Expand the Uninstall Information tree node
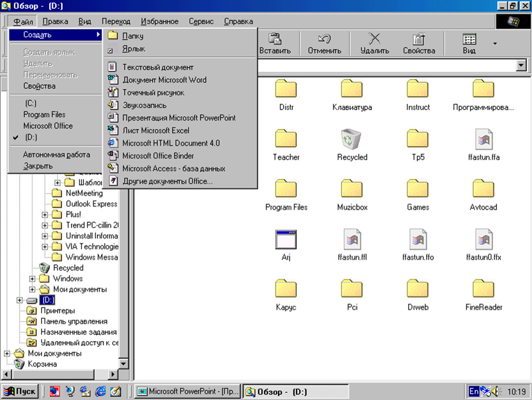This screenshot has height=400, width=532. coord(45,236)
